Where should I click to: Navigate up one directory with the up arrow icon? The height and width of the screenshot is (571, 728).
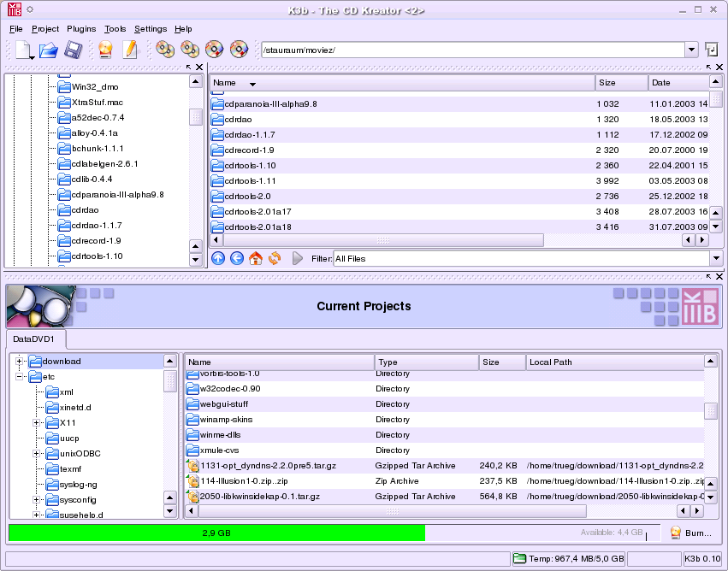click(x=218, y=257)
